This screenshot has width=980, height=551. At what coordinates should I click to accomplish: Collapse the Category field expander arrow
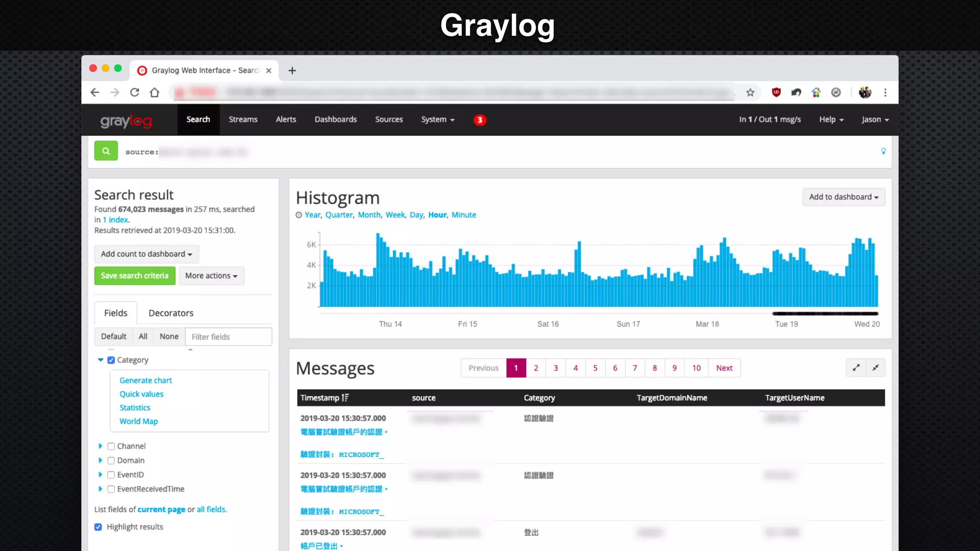click(100, 360)
